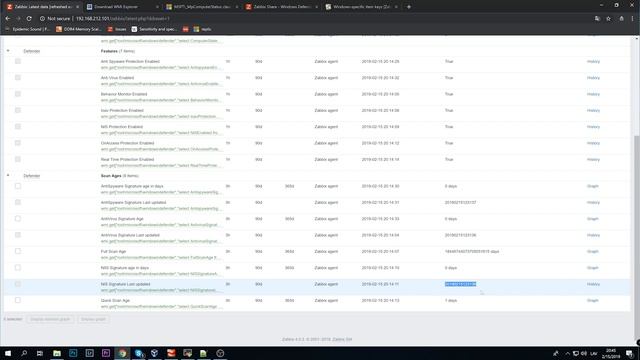640x360 pixels.
Task: Open Photoshop from the taskbar
Action: point(73,353)
